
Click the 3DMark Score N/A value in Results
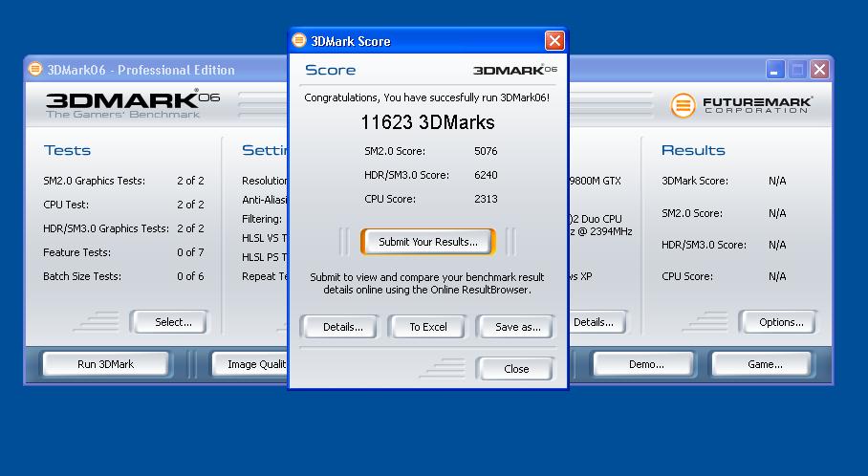(777, 181)
